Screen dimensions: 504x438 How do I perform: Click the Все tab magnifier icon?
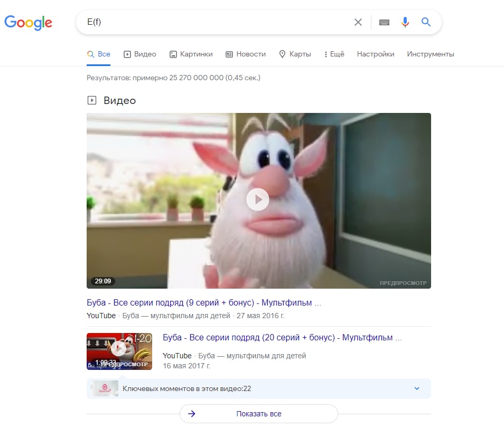(x=91, y=54)
